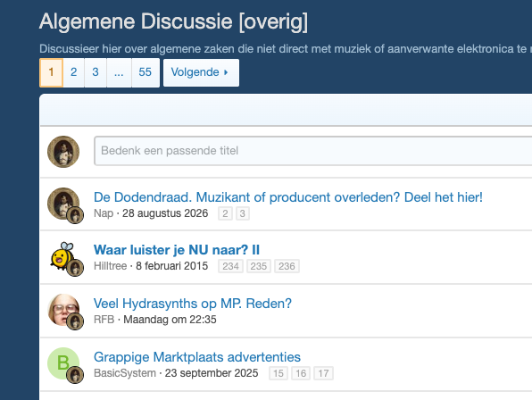The image size is (532, 400).
Task: Open 'Waar luister je NU naar? II'
Action: tap(177, 250)
